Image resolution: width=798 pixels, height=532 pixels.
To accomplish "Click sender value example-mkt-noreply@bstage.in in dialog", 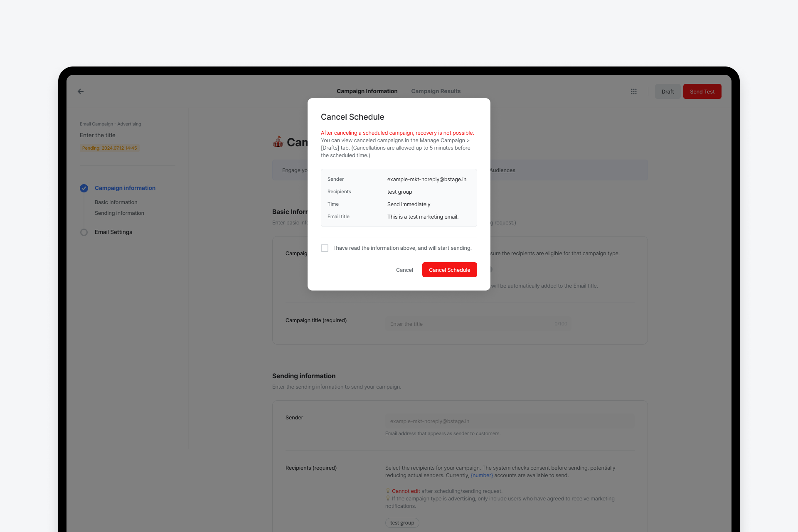I will point(427,180).
